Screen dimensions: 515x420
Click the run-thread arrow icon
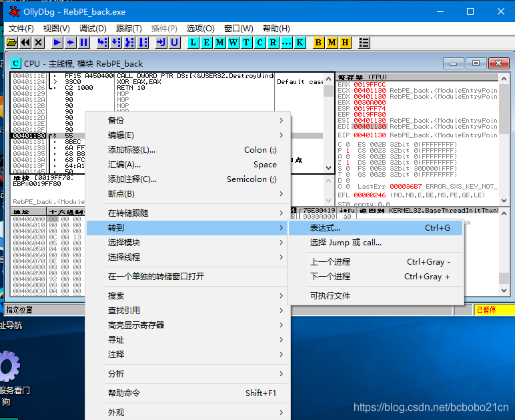tap(71, 43)
